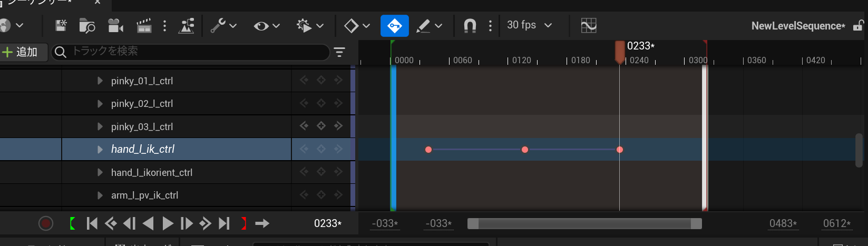This screenshot has height=246, width=868.
Task: Click the middle keyframe on hand_l_ik_ctrl
Action: pos(524,150)
